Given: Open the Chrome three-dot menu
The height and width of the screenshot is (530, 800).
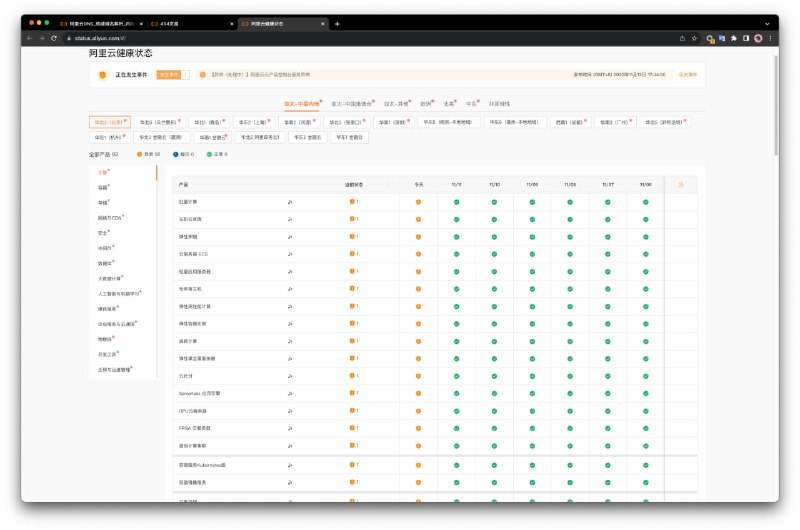Looking at the screenshot, I should tap(770, 38).
